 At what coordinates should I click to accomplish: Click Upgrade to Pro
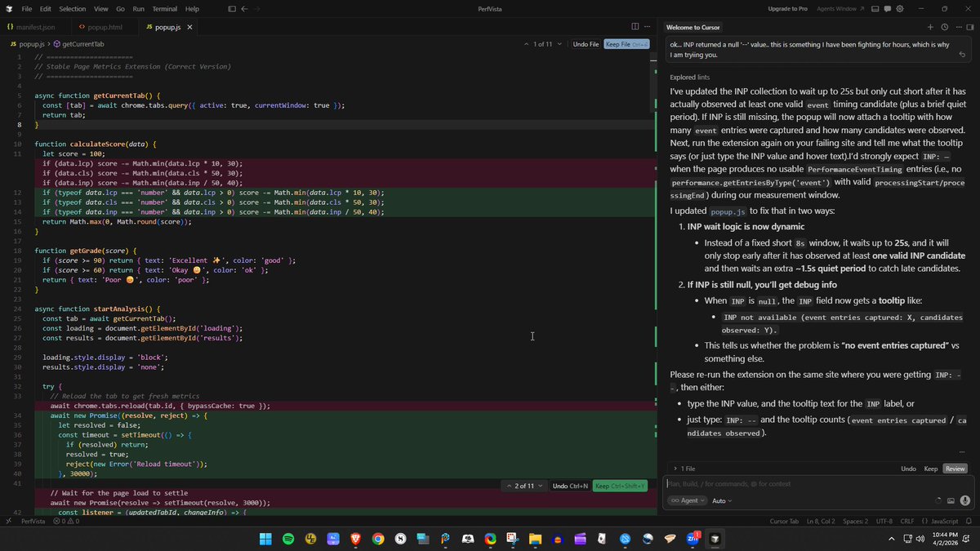coord(788,8)
